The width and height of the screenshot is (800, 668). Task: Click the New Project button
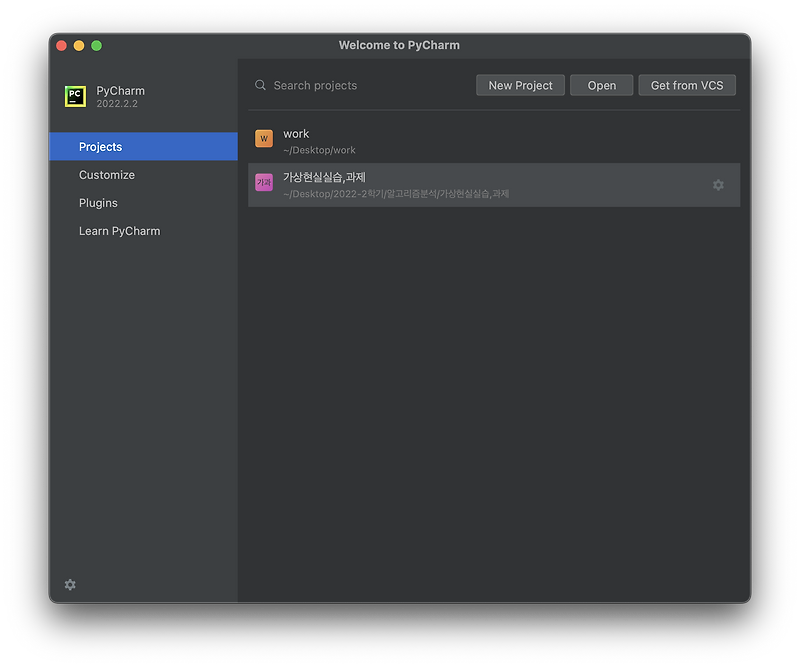point(520,85)
